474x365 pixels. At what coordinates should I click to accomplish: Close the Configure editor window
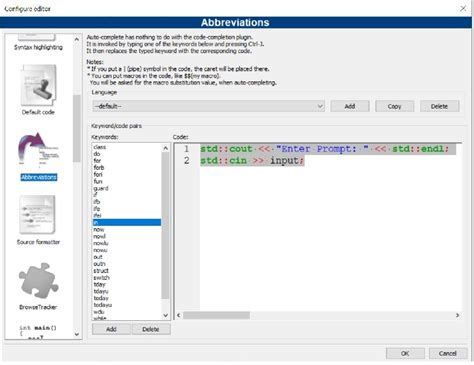click(x=463, y=8)
